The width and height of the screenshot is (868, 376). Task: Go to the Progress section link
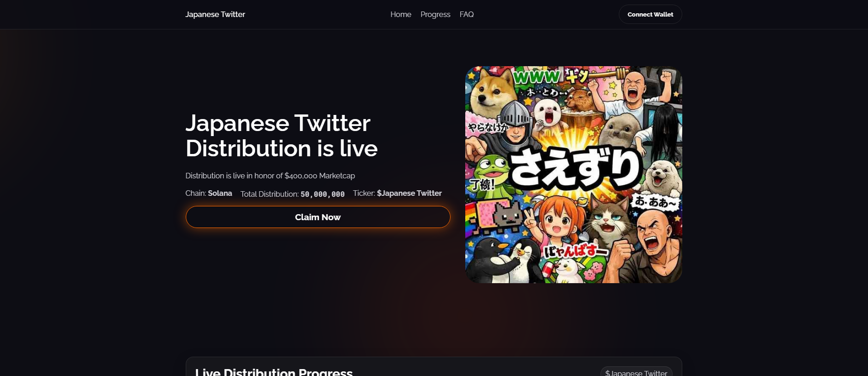point(435,14)
